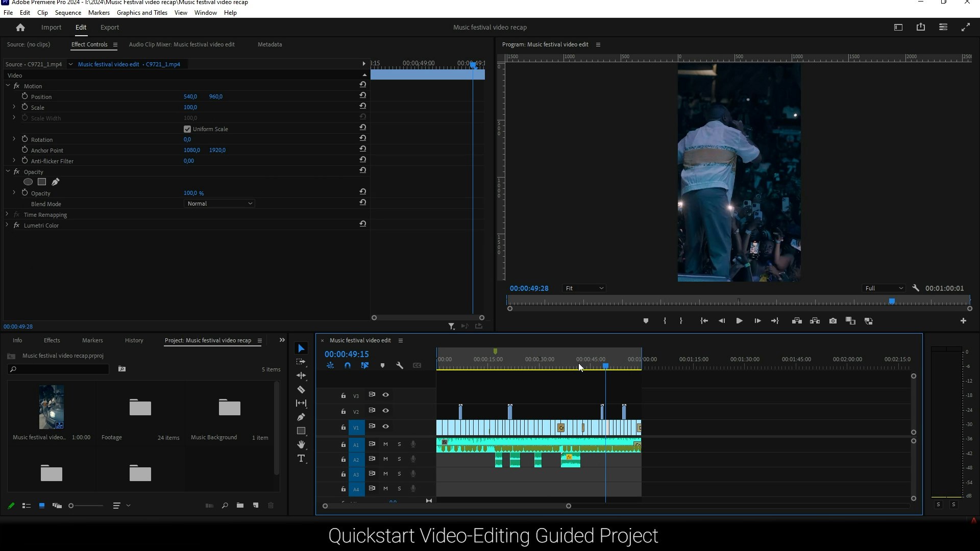
Task: Expand the Lumetri Color effect
Action: (x=7, y=225)
